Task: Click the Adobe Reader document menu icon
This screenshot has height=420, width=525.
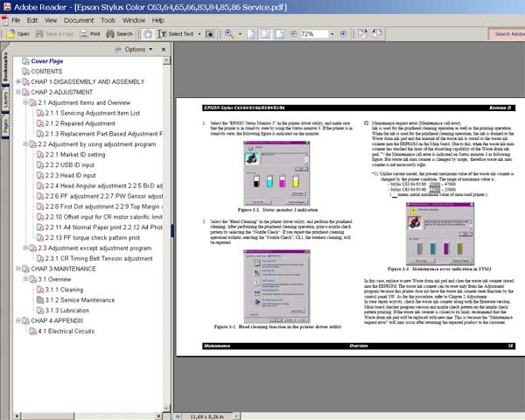Action: (4, 21)
